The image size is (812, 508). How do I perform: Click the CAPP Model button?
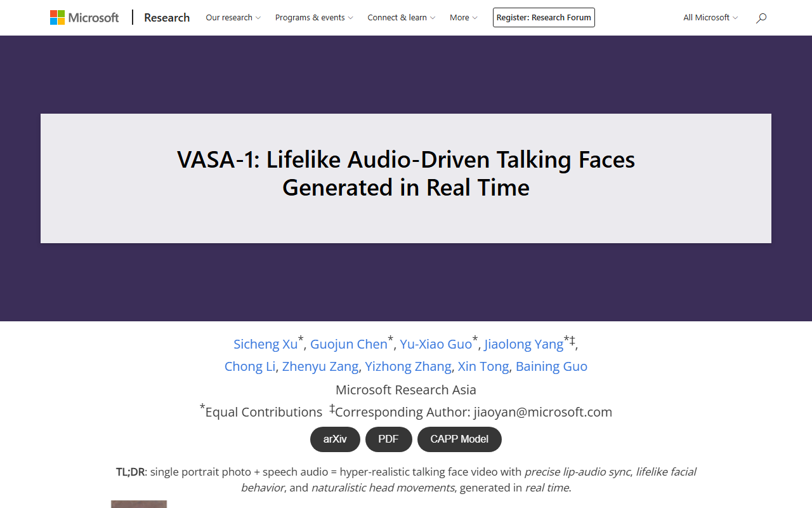pos(459,439)
